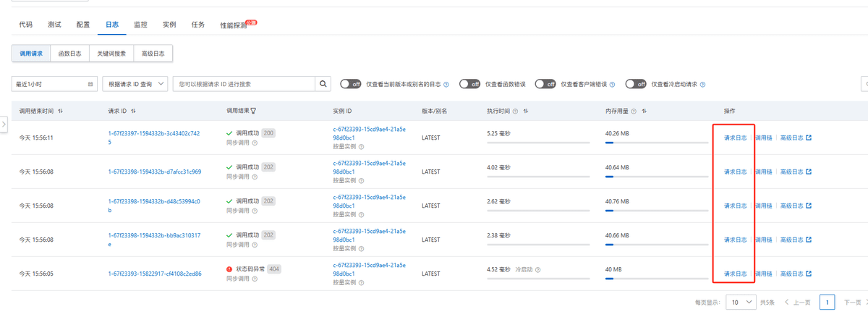The image size is (868, 317).
Task: Open 调用链 for the 15:56:11 row
Action: tap(764, 138)
